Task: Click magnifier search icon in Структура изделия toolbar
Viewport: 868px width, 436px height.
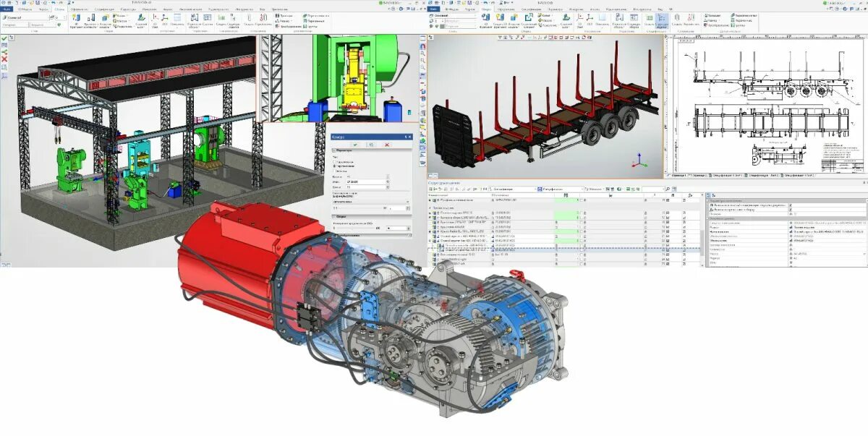Action: point(668,189)
